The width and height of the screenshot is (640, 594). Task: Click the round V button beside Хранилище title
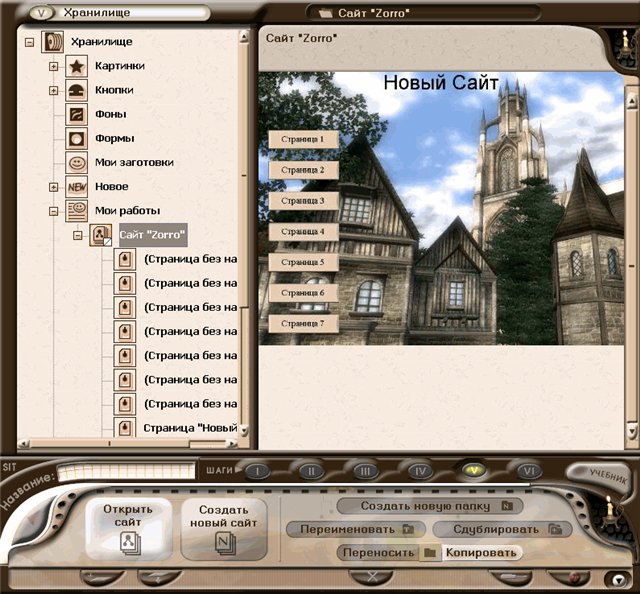pyautogui.click(x=42, y=13)
